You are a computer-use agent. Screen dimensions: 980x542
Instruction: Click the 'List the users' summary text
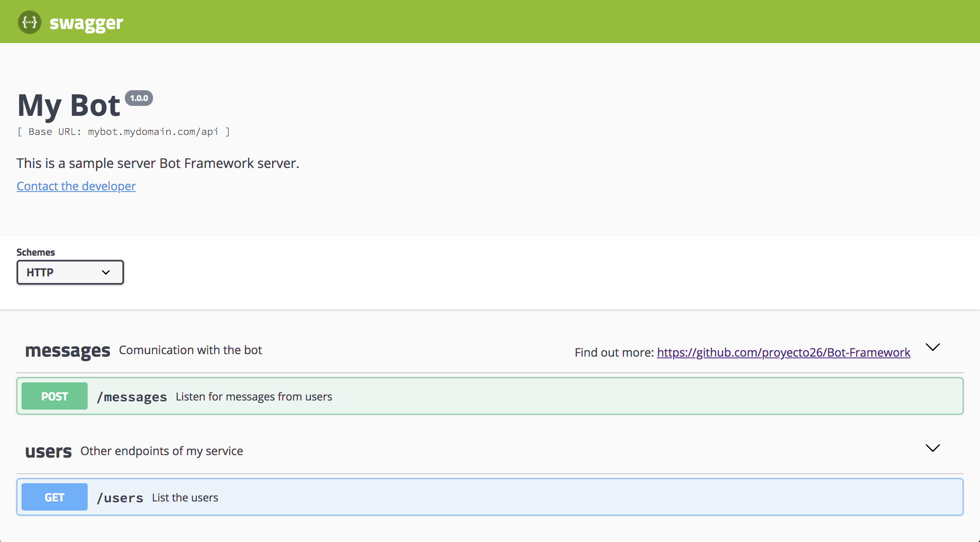click(x=185, y=498)
